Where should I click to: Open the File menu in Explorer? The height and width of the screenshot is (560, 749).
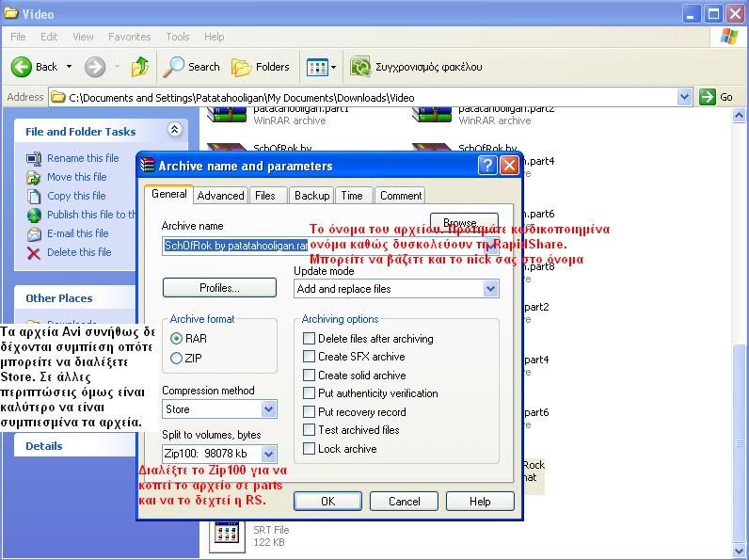(x=18, y=37)
